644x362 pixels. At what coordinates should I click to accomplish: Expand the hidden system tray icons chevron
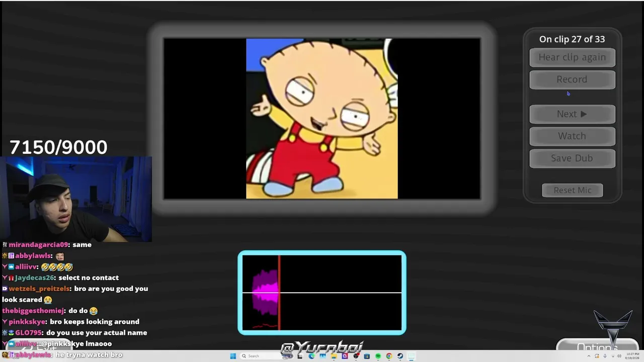589,356
